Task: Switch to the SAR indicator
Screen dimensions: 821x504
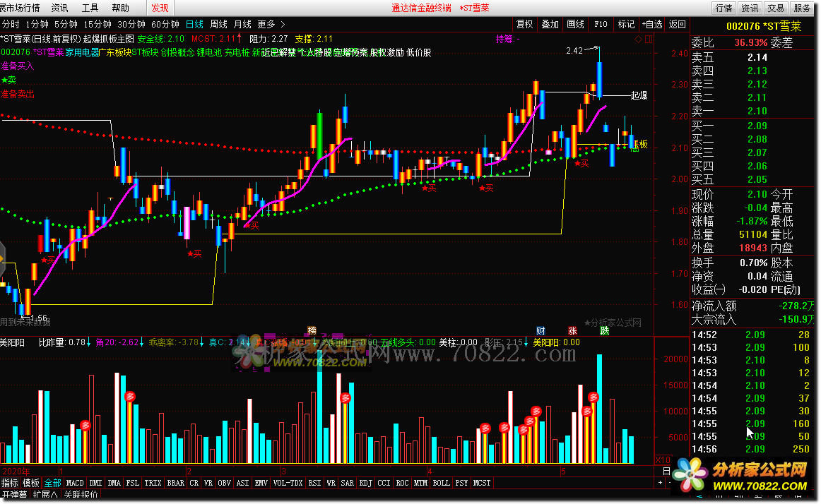Action: pyautogui.click(x=348, y=483)
